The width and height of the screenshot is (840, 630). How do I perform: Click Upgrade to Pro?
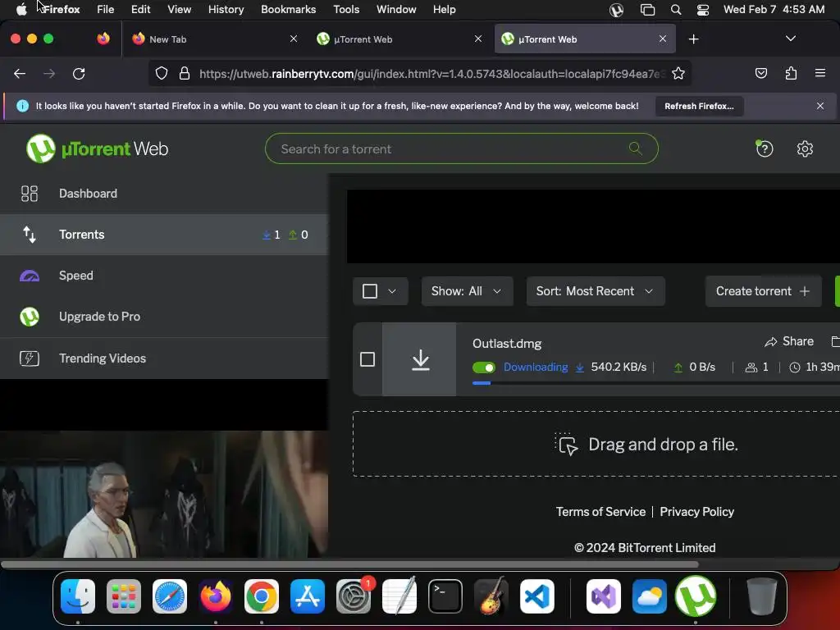(x=164, y=317)
